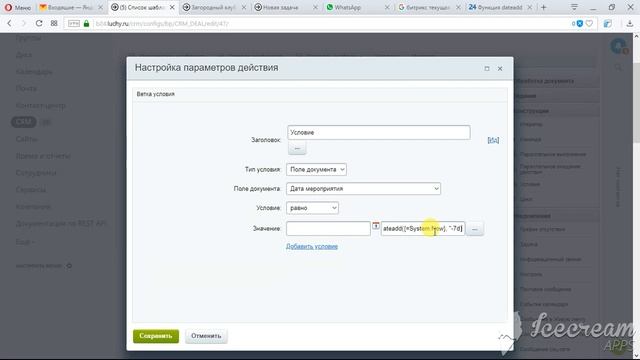Viewport: 640px width, 360px height.
Task: Go back with the browser back arrow
Action: pyautogui.click(x=9, y=24)
